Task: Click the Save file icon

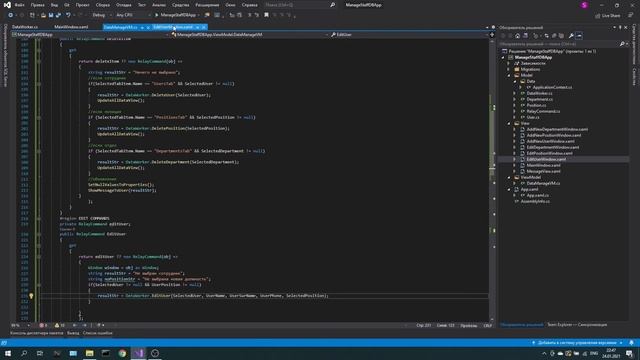Action: pos(51,15)
